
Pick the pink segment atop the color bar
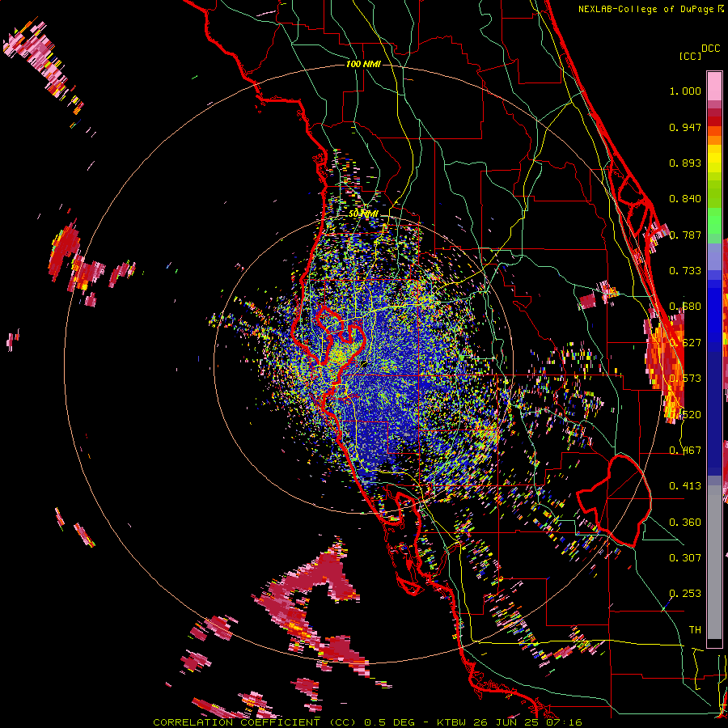click(714, 86)
